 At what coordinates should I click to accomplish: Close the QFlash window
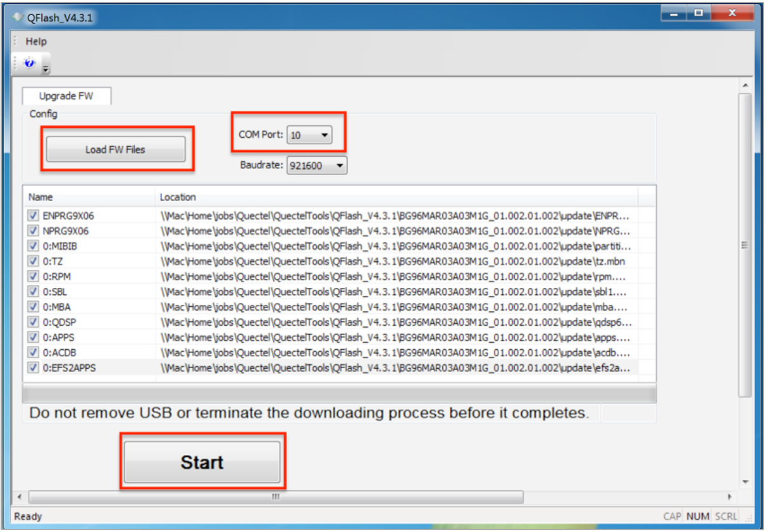[732, 13]
